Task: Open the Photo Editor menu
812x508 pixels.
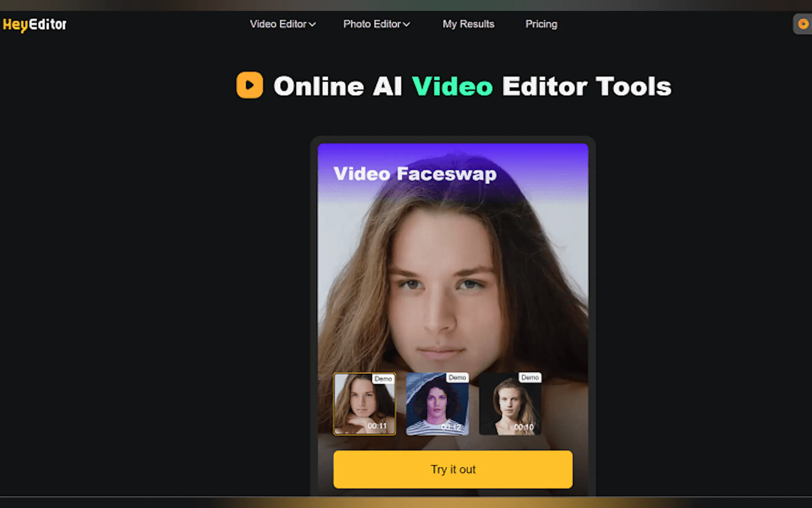Action: point(372,24)
